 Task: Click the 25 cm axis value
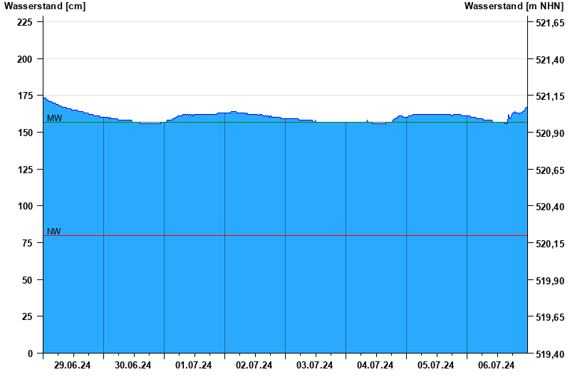pyautogui.click(x=27, y=317)
